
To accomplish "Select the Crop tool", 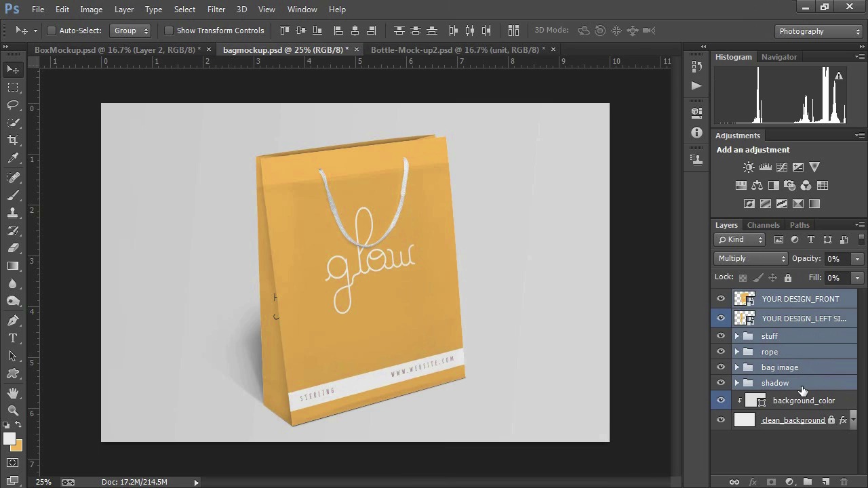I will tap(13, 140).
